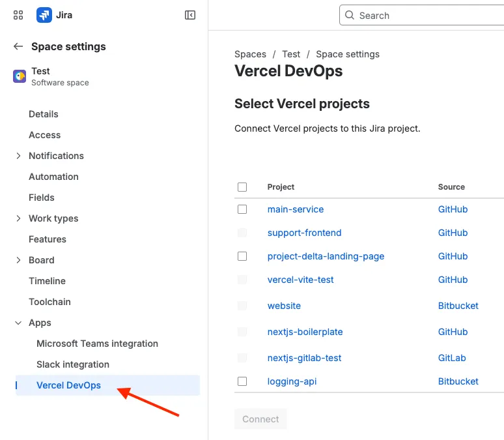Open the nextjs-boilerplate project link

(305, 332)
